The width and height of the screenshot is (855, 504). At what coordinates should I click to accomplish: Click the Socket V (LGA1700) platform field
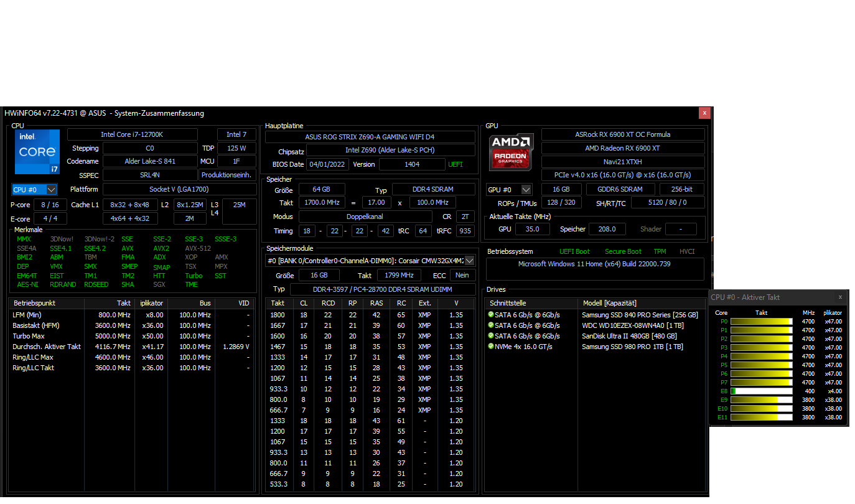pyautogui.click(x=179, y=189)
